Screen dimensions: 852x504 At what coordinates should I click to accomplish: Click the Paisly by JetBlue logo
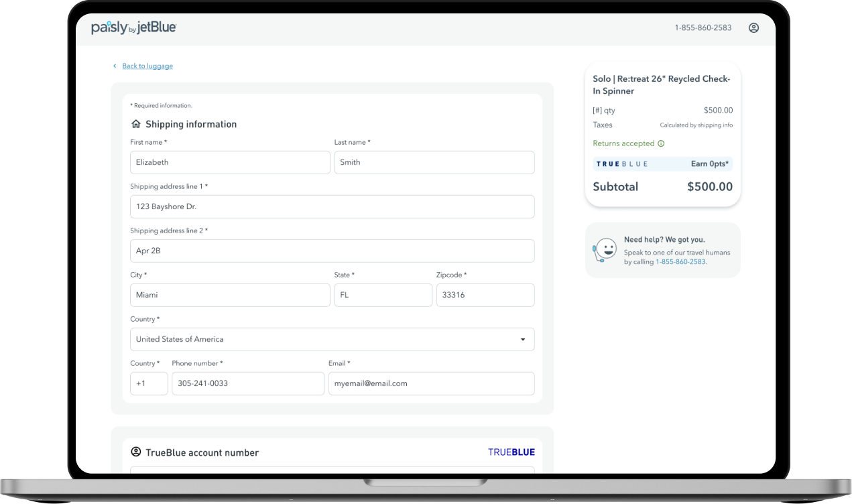click(x=134, y=27)
